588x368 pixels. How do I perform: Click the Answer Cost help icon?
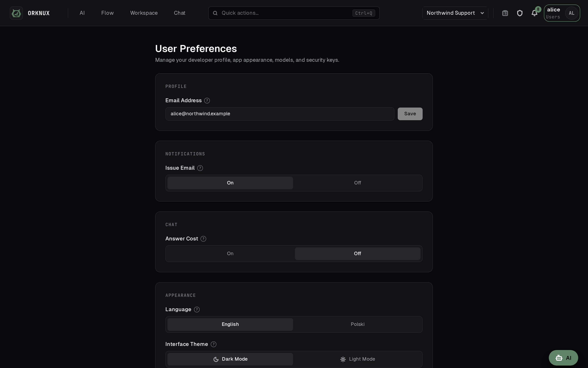point(203,239)
